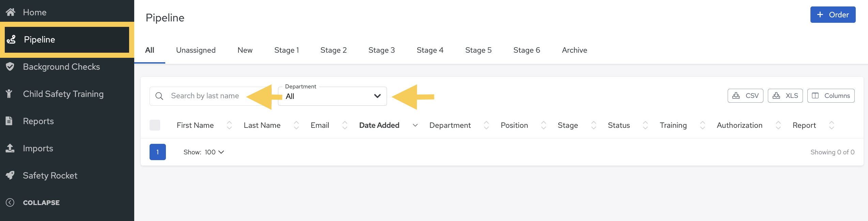Sort by Authorization column arrows
This screenshot has width=868, height=221.
pos(778,125)
